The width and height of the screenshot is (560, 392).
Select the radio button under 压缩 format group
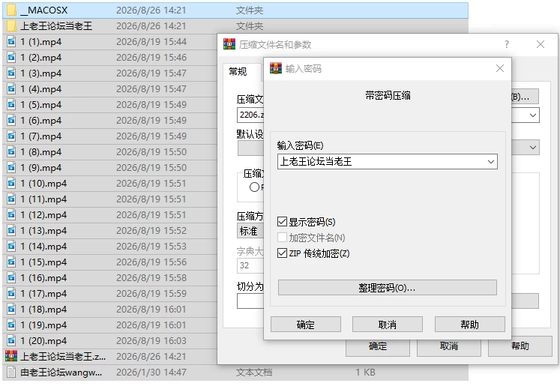click(254, 187)
